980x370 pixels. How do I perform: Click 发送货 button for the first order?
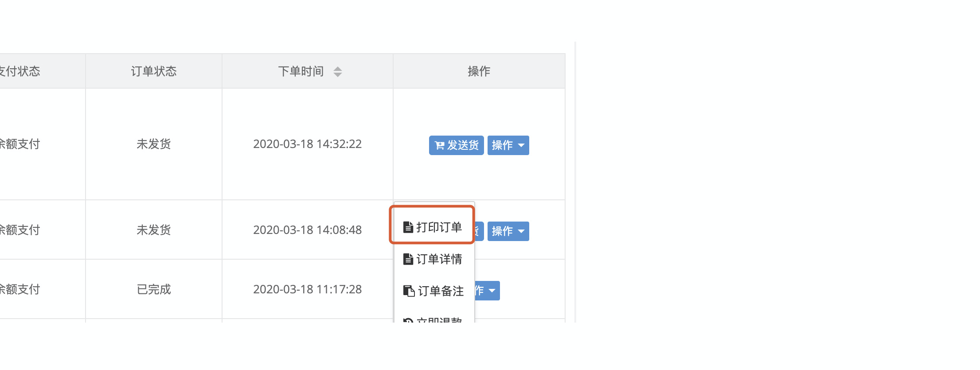(456, 145)
